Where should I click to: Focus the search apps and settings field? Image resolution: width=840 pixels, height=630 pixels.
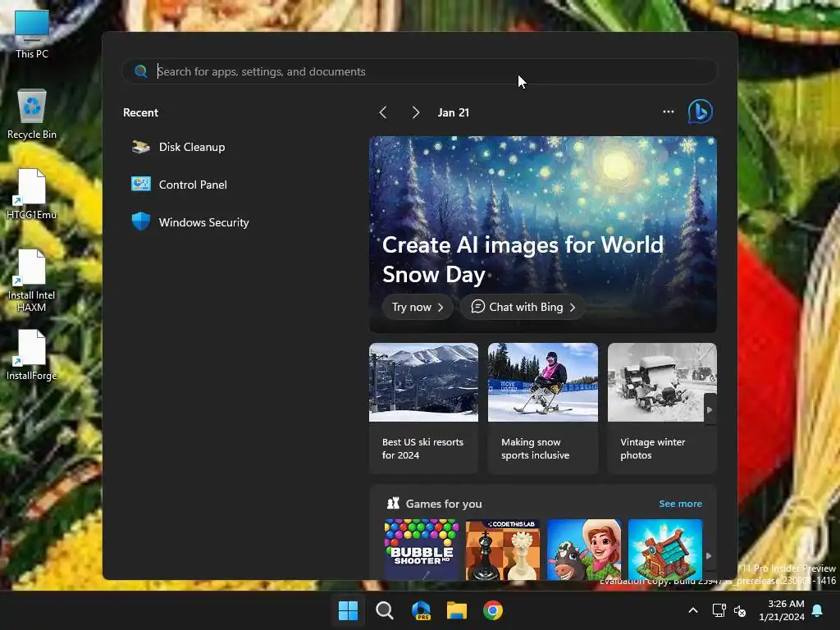pyautogui.click(x=419, y=71)
